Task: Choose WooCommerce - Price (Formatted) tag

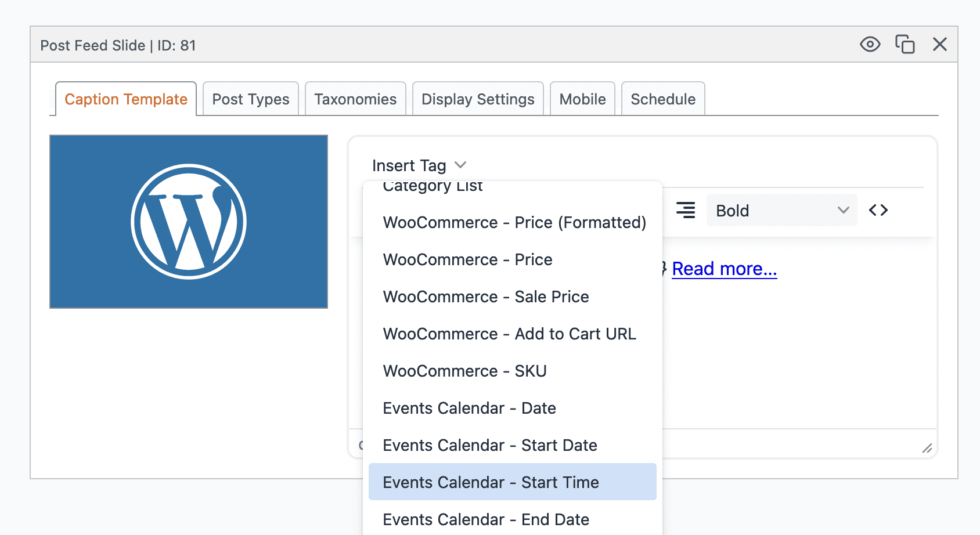Action: (x=514, y=222)
